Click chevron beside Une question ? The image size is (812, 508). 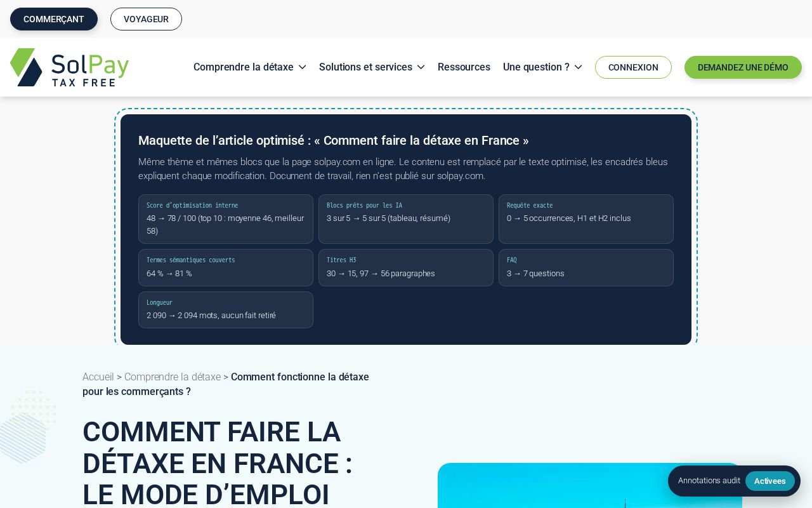tap(578, 67)
